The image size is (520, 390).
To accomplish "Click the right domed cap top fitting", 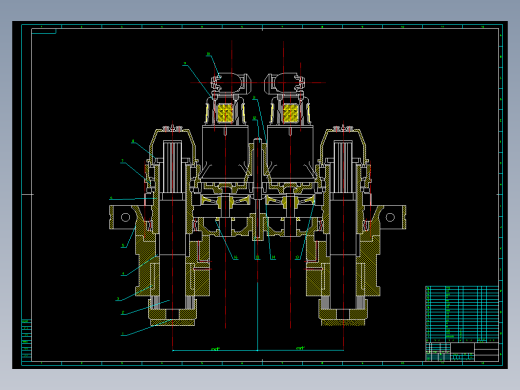I will click(x=343, y=128).
